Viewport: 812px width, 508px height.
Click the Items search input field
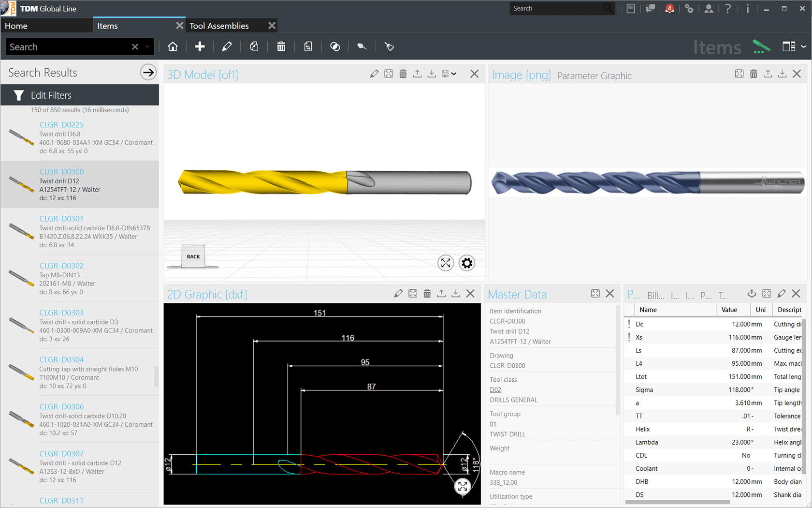pos(68,47)
